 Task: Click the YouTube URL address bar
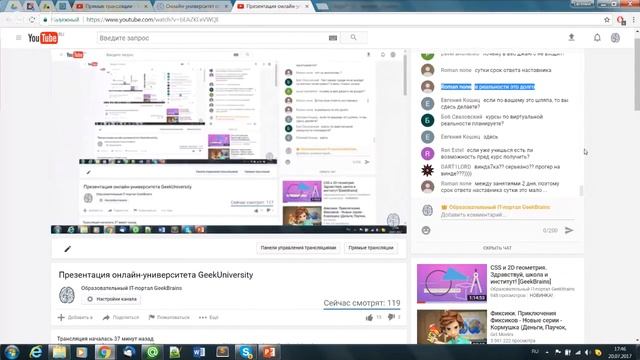click(318, 20)
